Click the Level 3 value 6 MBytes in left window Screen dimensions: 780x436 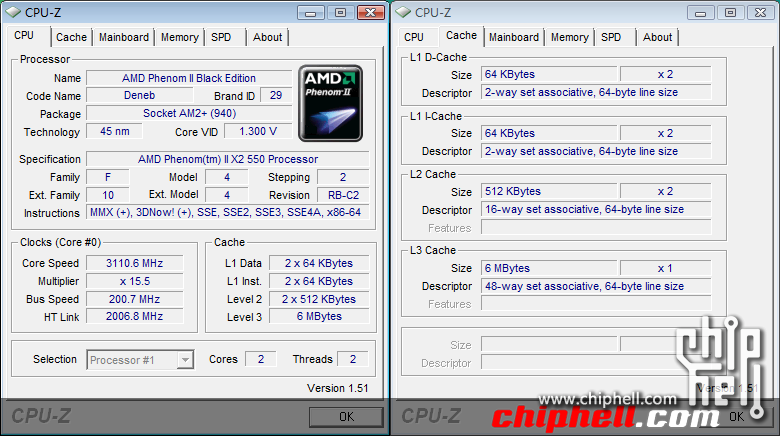[319, 316]
